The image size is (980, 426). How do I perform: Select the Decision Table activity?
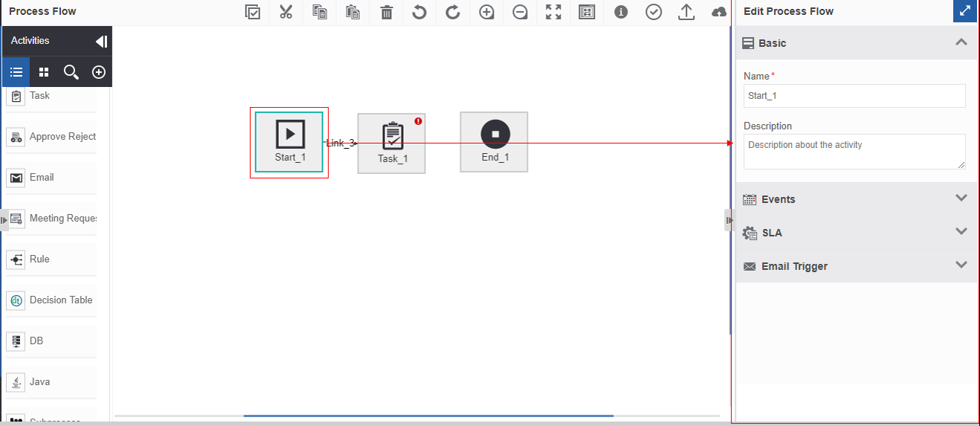click(x=51, y=300)
